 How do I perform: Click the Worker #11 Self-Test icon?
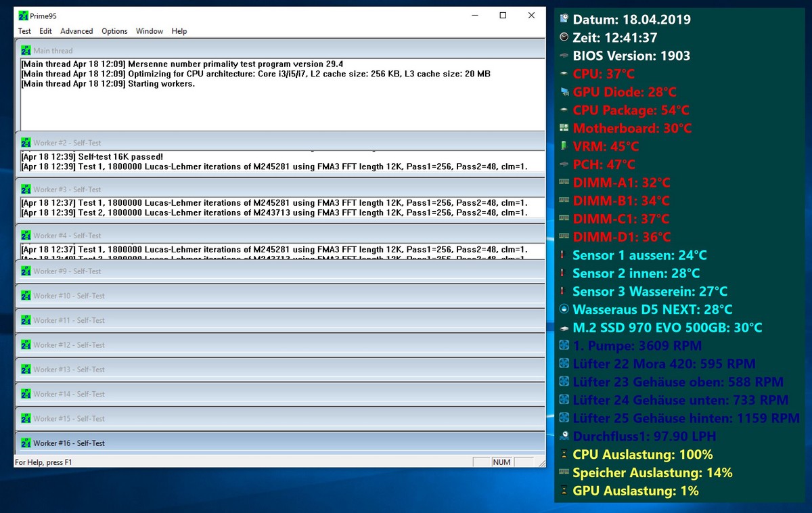[26, 320]
